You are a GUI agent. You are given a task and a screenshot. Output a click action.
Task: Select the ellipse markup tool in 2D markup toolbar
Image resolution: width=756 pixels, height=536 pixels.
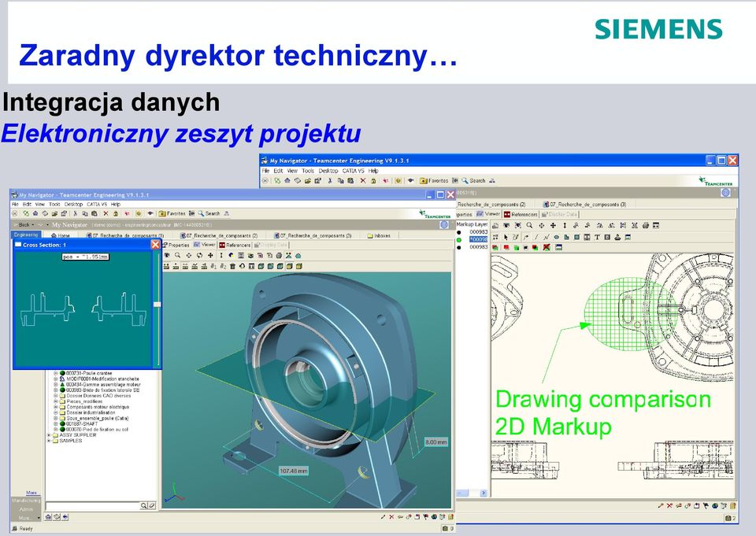tap(557, 237)
